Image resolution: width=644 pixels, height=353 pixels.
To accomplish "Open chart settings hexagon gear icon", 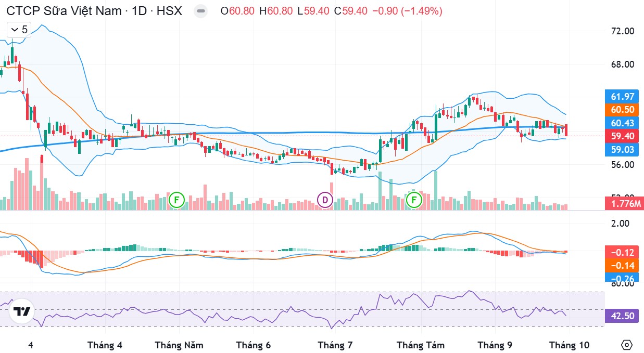I will [627, 345].
